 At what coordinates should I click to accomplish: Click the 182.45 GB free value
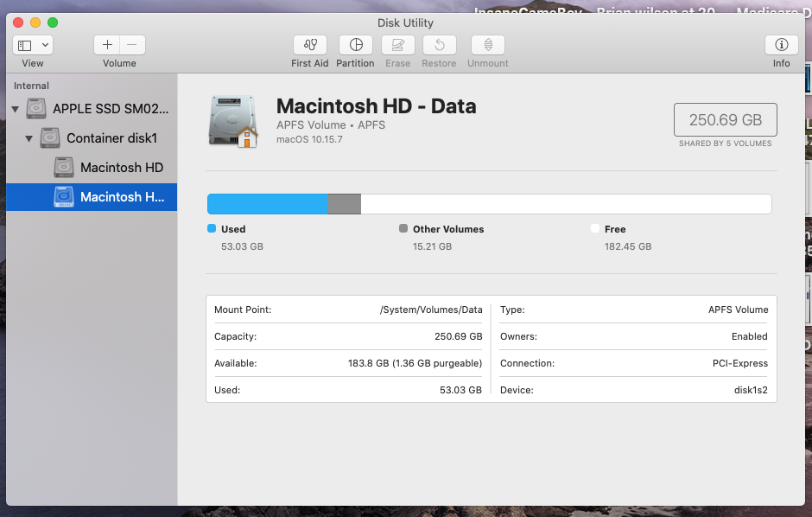[628, 246]
